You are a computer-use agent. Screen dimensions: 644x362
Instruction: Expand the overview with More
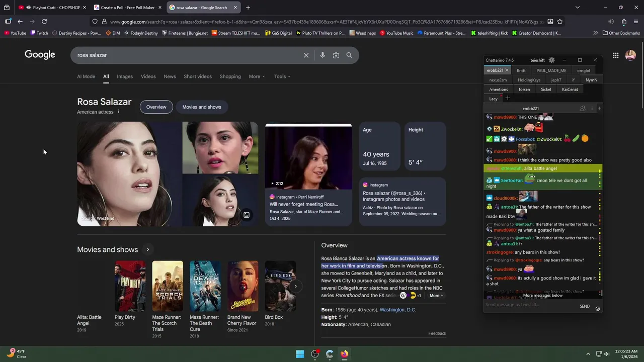pyautogui.click(x=436, y=296)
